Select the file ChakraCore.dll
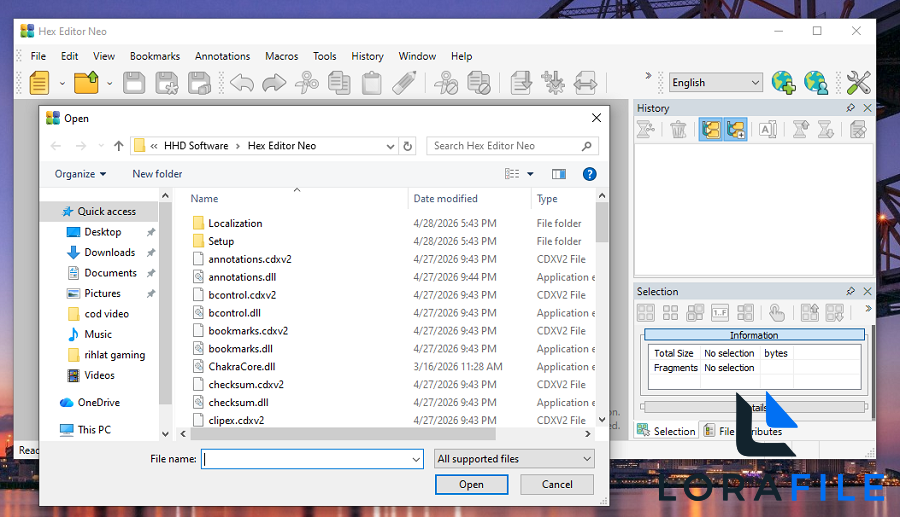900x517 pixels. [x=242, y=367]
